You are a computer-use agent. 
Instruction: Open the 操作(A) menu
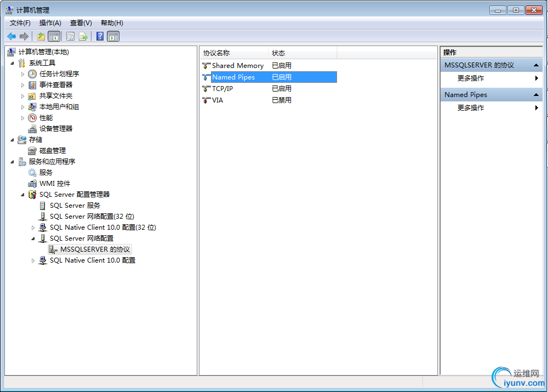click(50, 23)
